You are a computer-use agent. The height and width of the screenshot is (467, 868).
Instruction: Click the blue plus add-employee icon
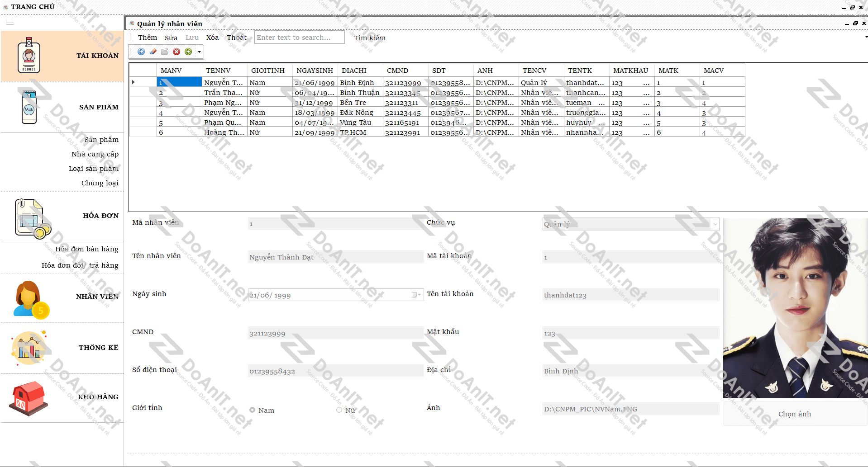coord(141,52)
